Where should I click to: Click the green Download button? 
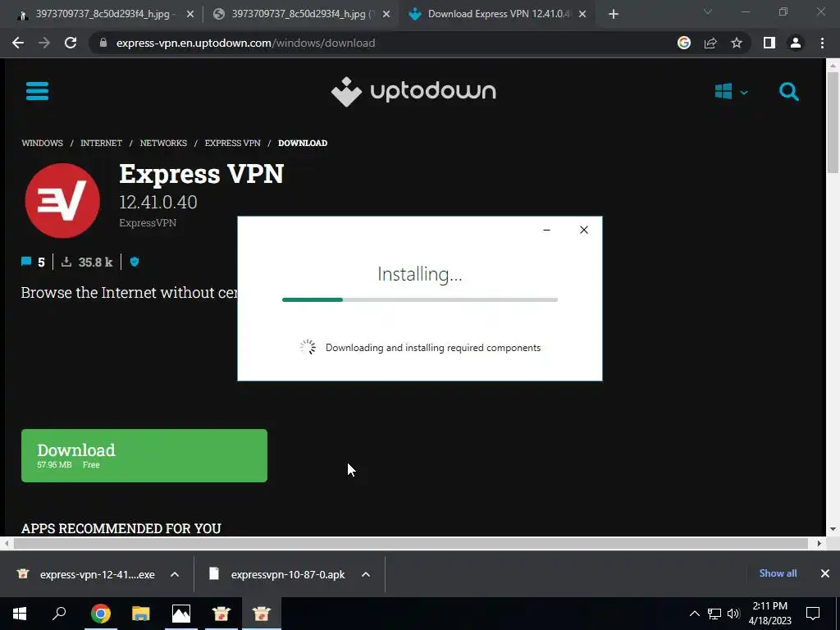tap(144, 455)
